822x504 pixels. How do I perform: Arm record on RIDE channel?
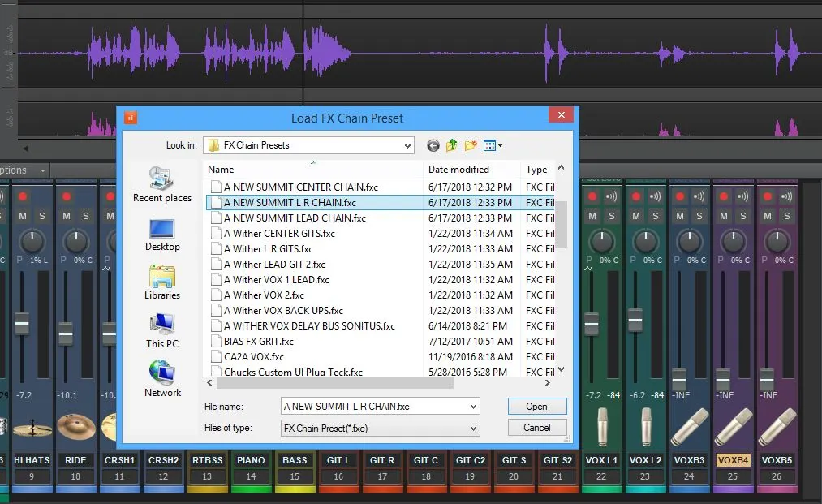(67, 196)
